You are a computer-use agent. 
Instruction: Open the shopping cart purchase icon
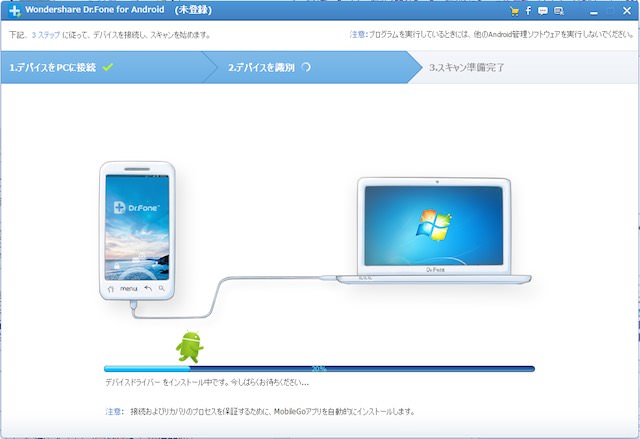pyautogui.click(x=514, y=11)
